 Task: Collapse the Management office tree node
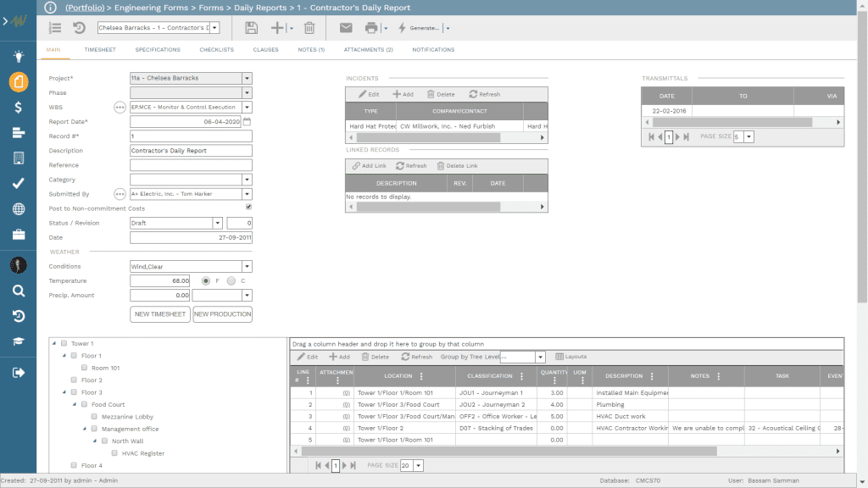click(85, 428)
